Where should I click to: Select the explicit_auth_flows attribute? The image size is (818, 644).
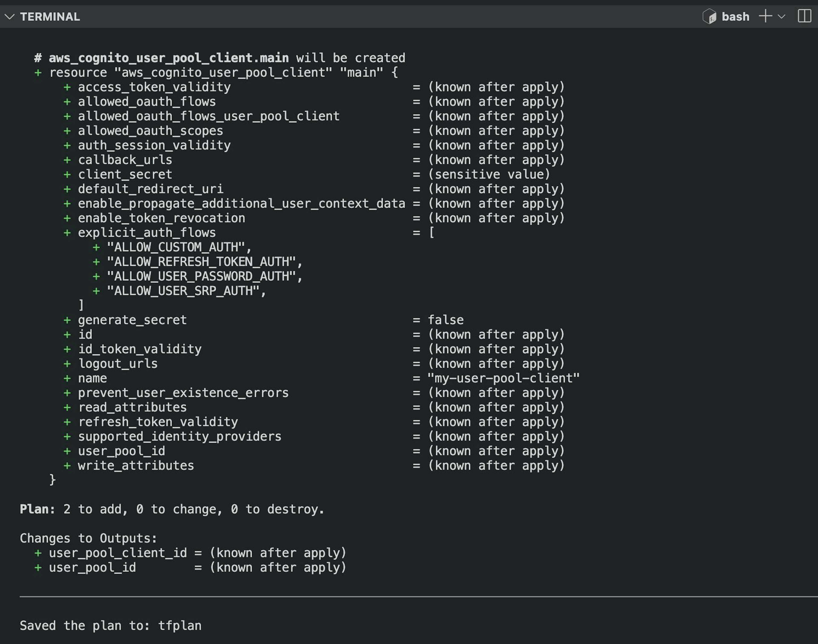point(147,233)
